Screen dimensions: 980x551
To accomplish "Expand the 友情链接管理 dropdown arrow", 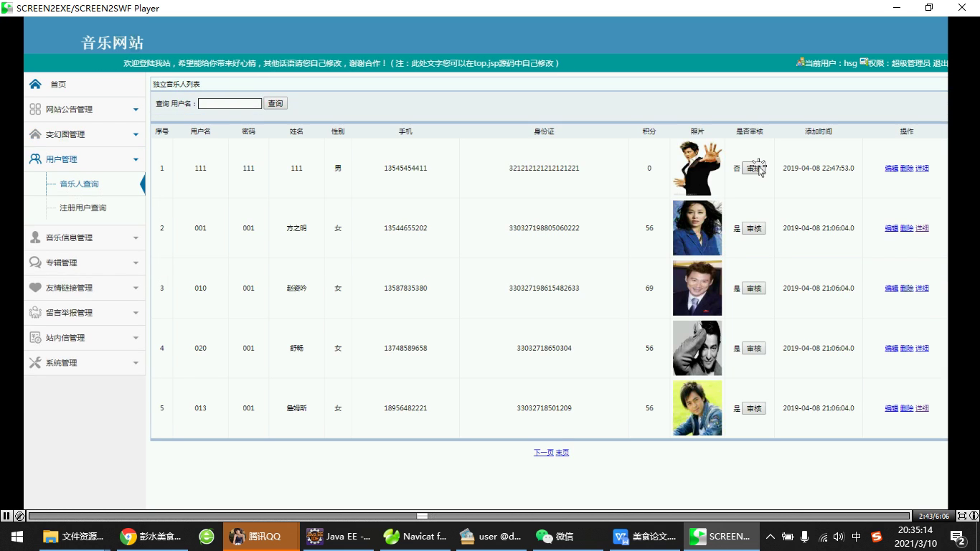I will (x=136, y=288).
